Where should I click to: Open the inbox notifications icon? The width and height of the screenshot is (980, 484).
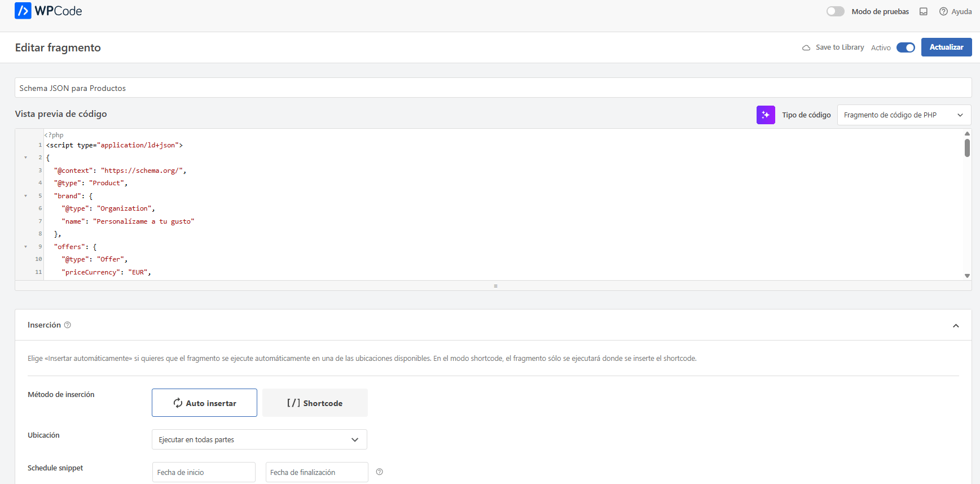click(924, 11)
